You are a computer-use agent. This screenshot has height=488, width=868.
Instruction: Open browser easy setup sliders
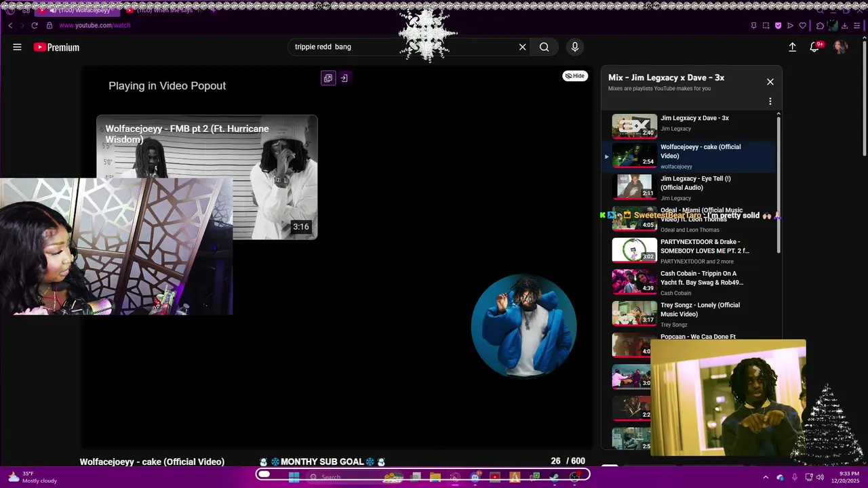(857, 26)
